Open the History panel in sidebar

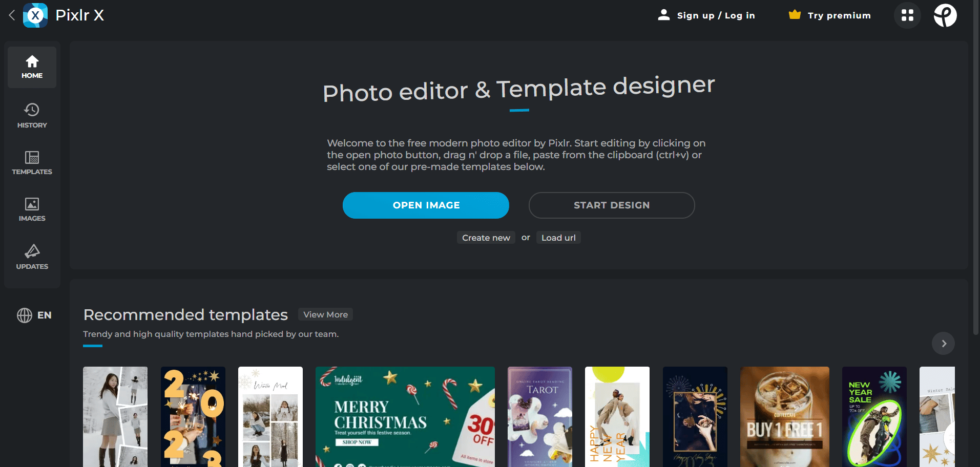[32, 116]
